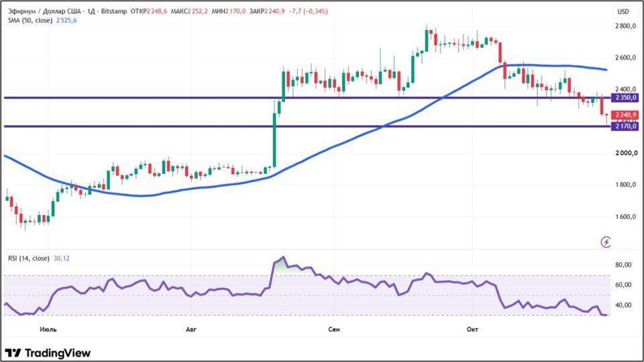Click the 80,00 RSI axis label
The image size is (644, 362).
pyautogui.click(x=623, y=265)
